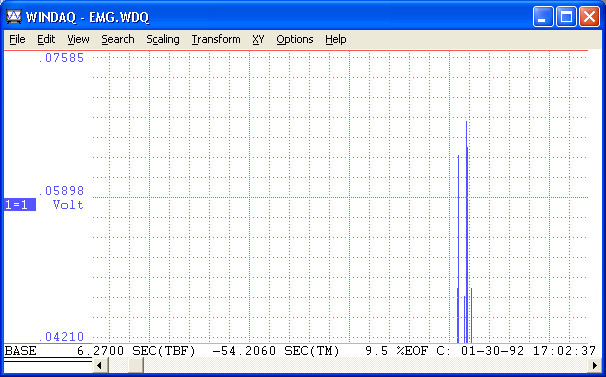Screen dimensions: 606x377
Task: Click the %EOF readout in status bar
Action: 396,351
